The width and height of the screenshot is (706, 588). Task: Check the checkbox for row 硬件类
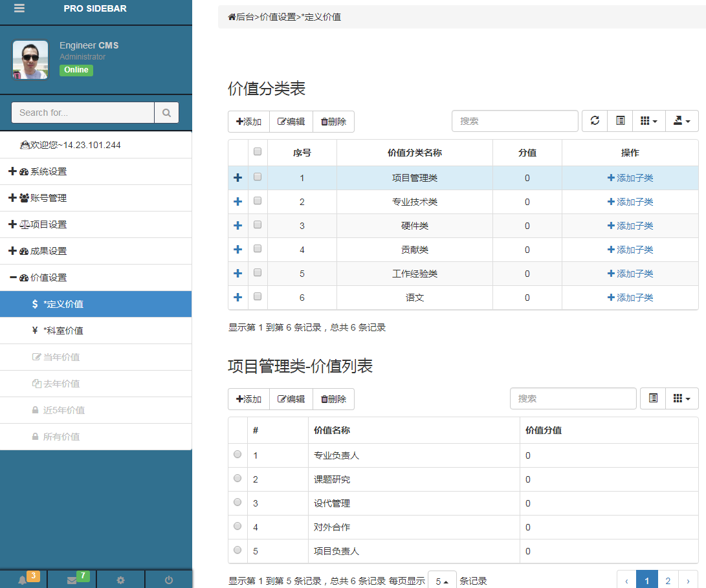258,224
